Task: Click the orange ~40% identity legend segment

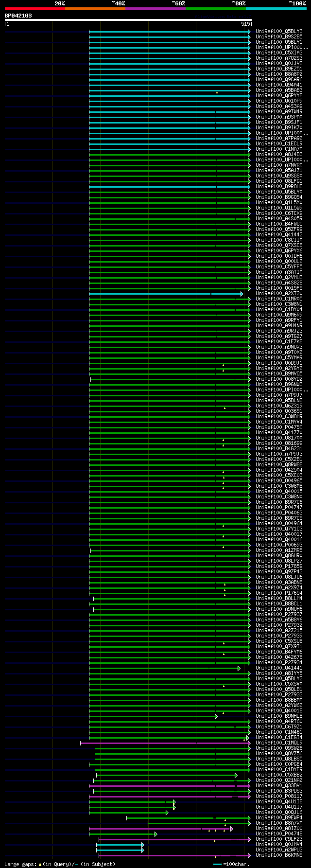Action: [95, 9]
